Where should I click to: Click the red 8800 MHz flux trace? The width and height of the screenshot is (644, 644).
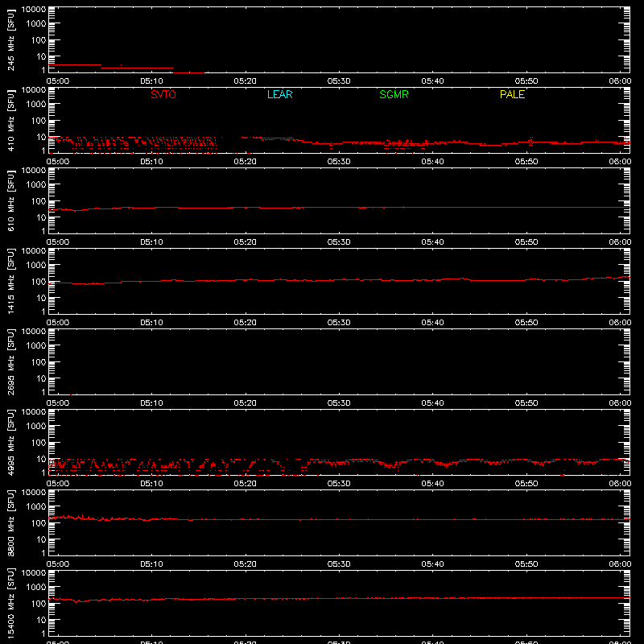(339, 519)
